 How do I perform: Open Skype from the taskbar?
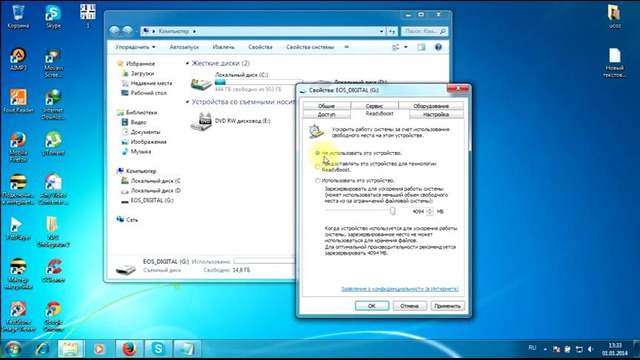click(x=158, y=349)
